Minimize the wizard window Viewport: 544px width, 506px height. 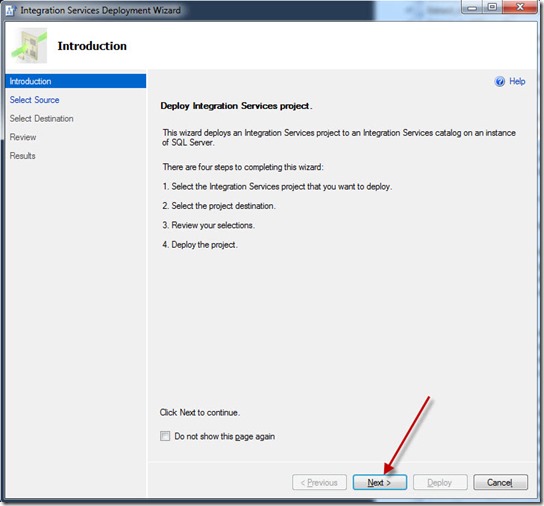[472, 7]
